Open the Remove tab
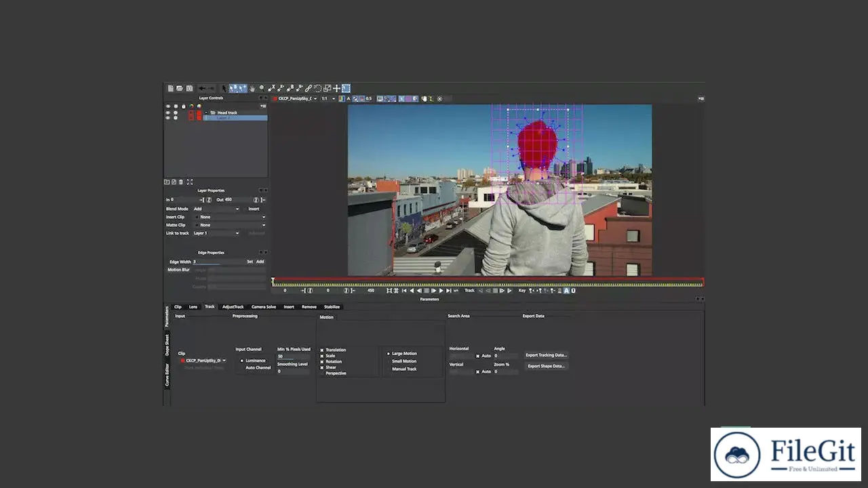The image size is (868, 488). pyautogui.click(x=309, y=307)
